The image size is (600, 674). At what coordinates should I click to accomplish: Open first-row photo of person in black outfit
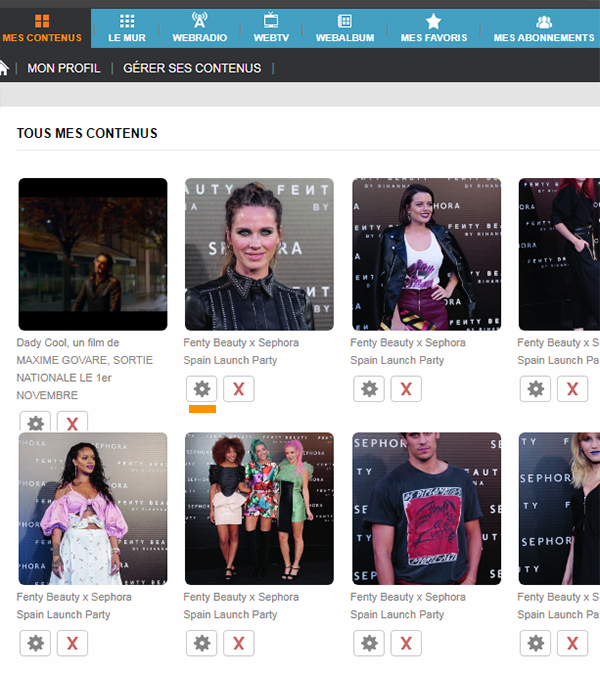click(x=559, y=254)
